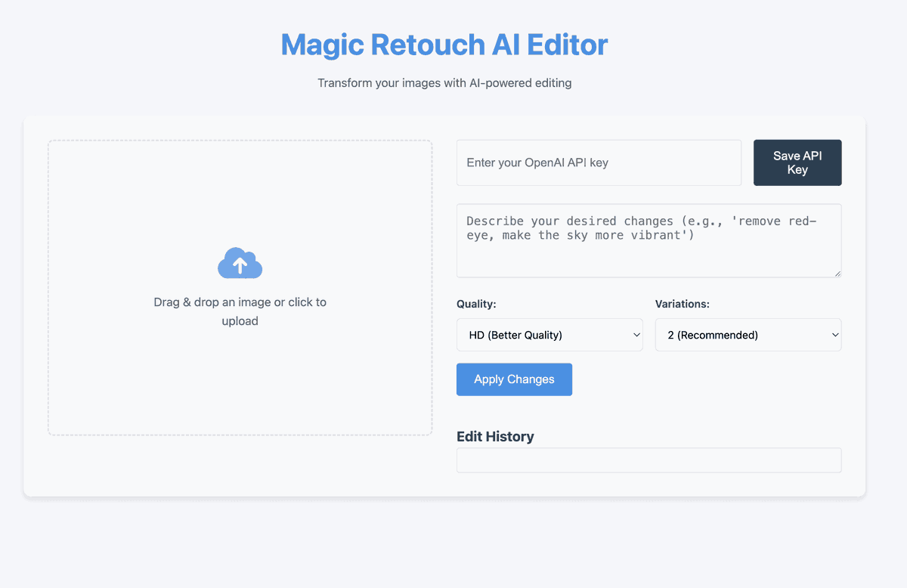Click the Save API Key button
Image resolution: width=907 pixels, height=588 pixels.
(x=797, y=162)
